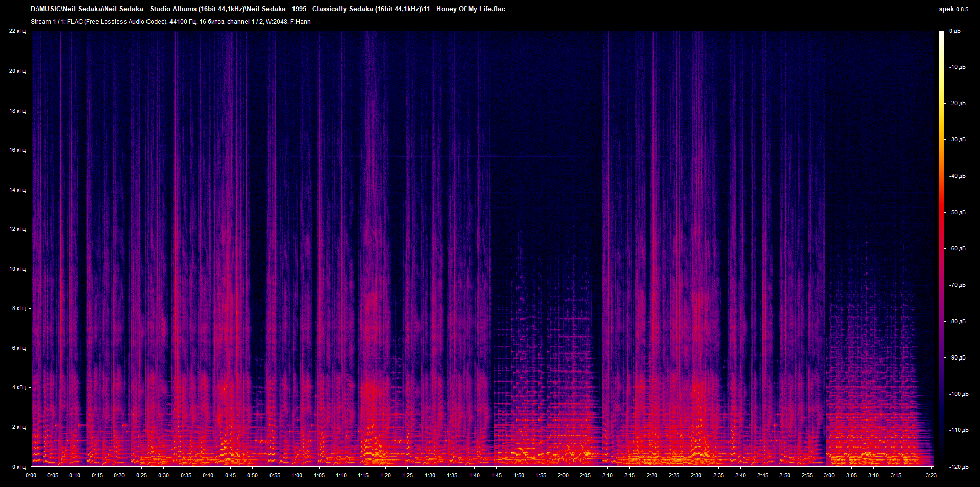Click the -40 дБ legend label
Image resolution: width=980 pixels, height=487 pixels.
pos(958,176)
